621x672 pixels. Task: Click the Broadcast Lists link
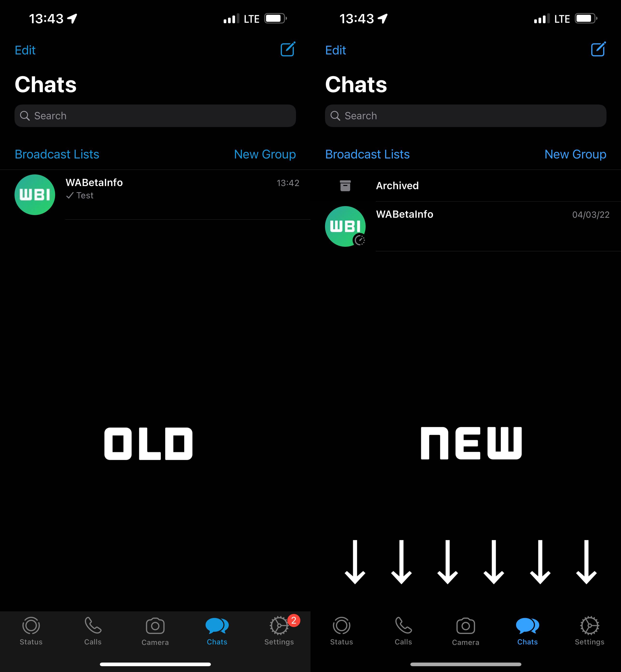point(57,153)
